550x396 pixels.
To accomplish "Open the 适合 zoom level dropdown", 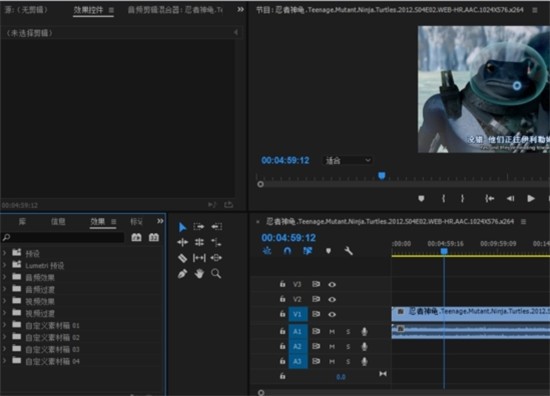I will point(347,161).
